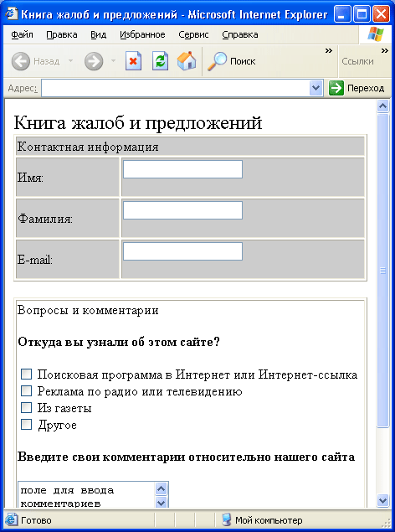Click the green Refresh page icon
This screenshot has width=395, height=532.
[160, 61]
